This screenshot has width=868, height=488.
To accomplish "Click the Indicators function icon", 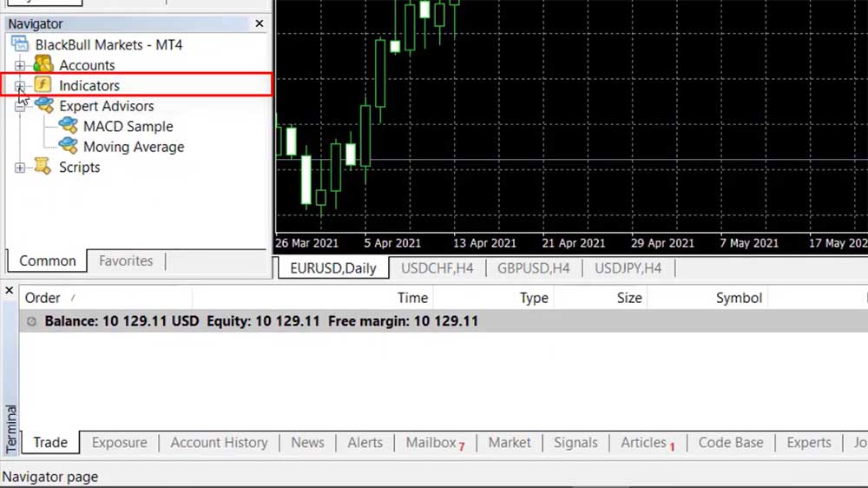I will [43, 85].
